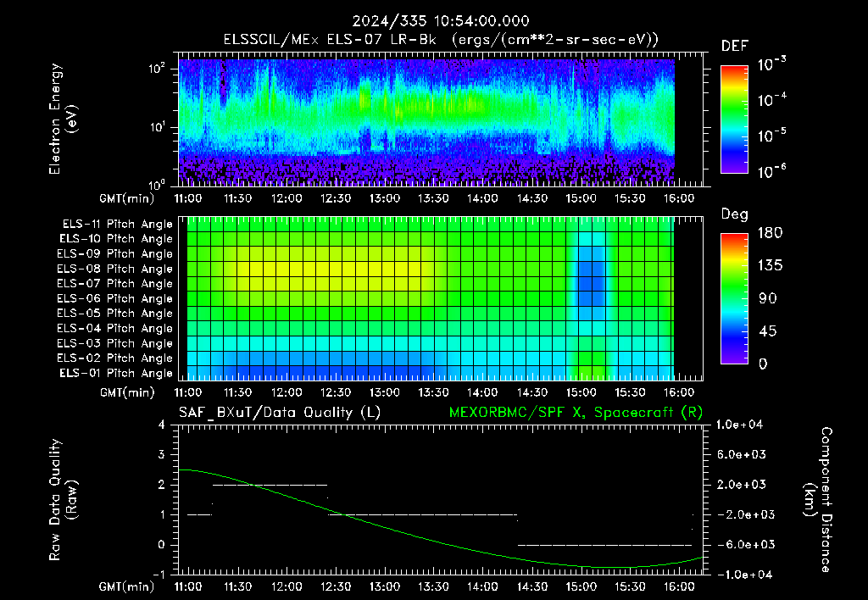Click the 13:30 tick label on bottom plot

433,586
